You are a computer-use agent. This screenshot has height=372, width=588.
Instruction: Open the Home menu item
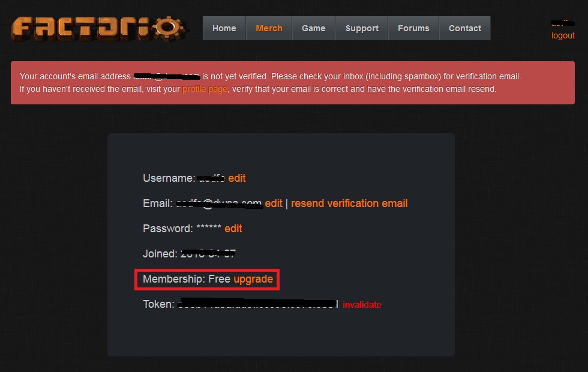224,28
